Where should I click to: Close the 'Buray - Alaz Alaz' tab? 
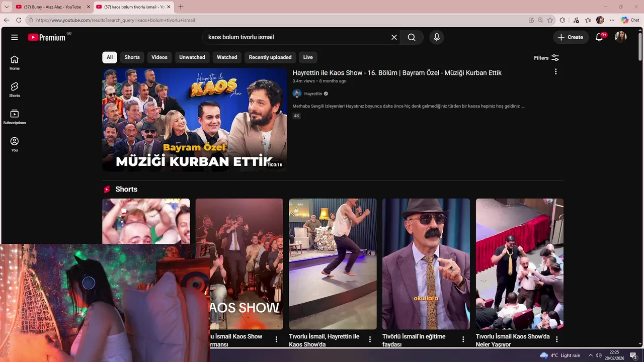pyautogui.click(x=88, y=7)
